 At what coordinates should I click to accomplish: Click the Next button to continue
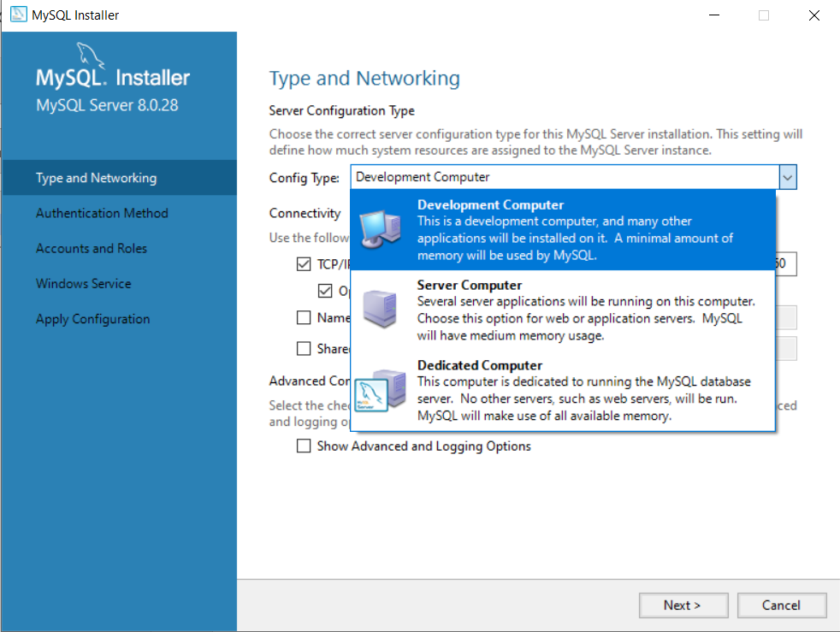(683, 605)
